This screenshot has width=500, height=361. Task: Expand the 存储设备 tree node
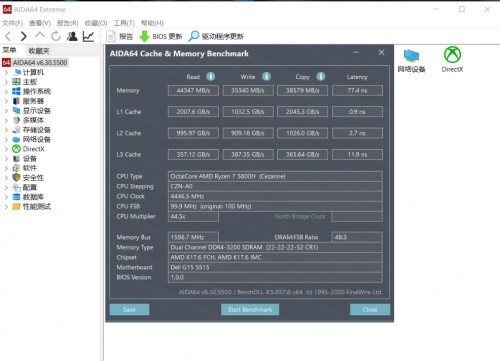[6, 130]
